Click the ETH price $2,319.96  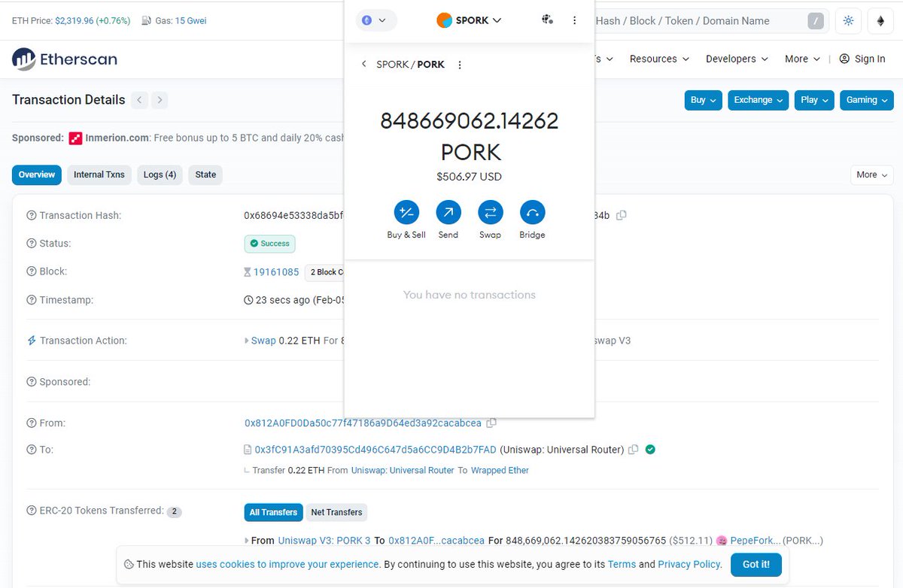74,21
